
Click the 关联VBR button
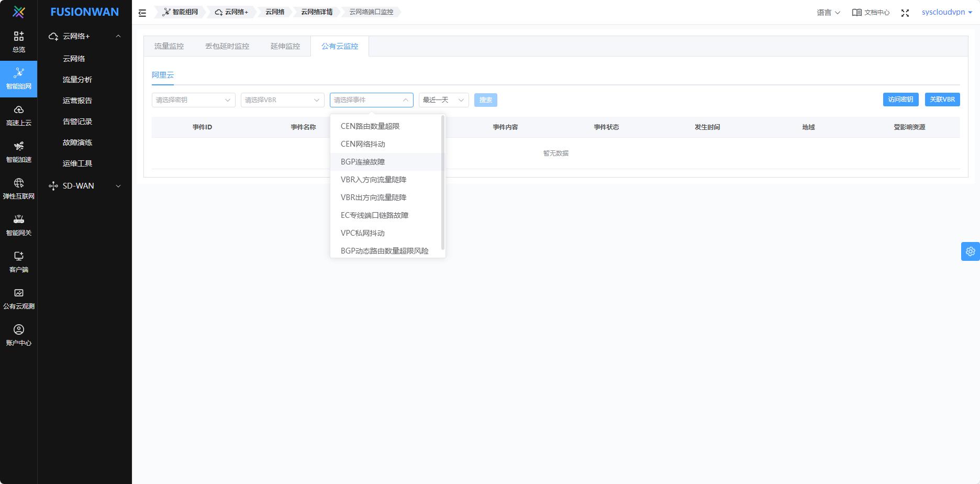point(942,100)
